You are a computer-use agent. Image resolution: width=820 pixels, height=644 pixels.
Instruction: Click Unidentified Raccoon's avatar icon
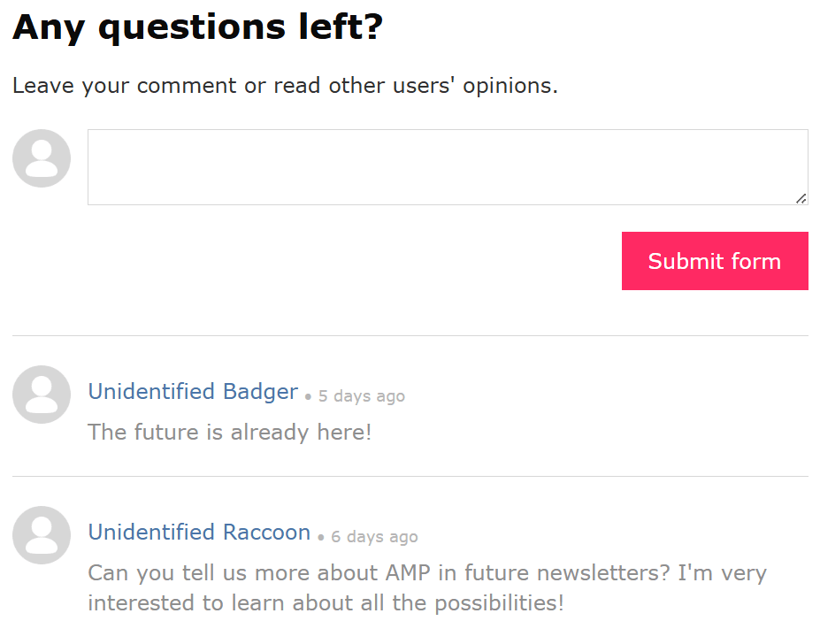point(42,535)
